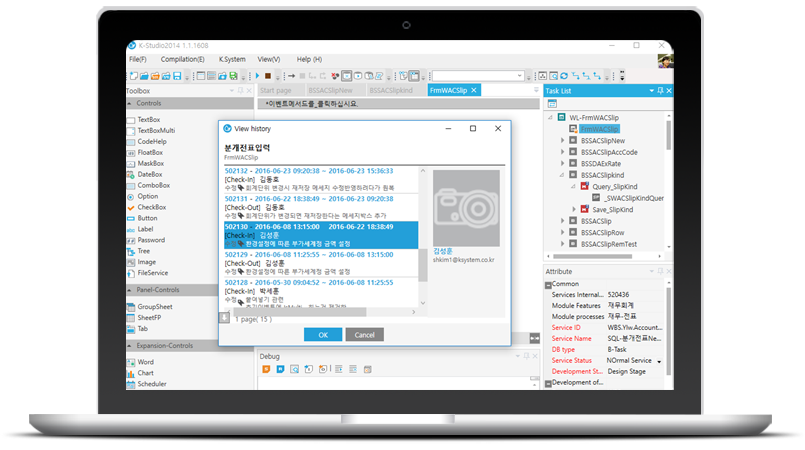Screen dimensions: 805x450
Task: Select Query_SlipKind in Task List tree
Action: [610, 186]
